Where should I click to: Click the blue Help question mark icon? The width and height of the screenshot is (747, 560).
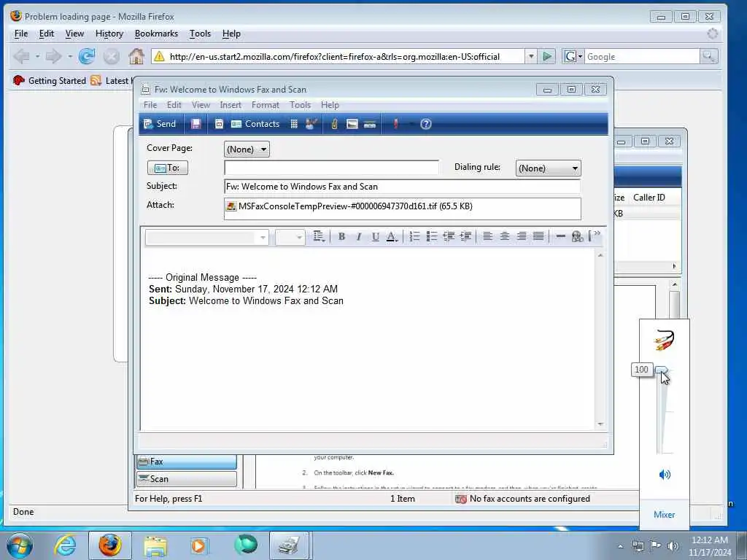(x=426, y=124)
